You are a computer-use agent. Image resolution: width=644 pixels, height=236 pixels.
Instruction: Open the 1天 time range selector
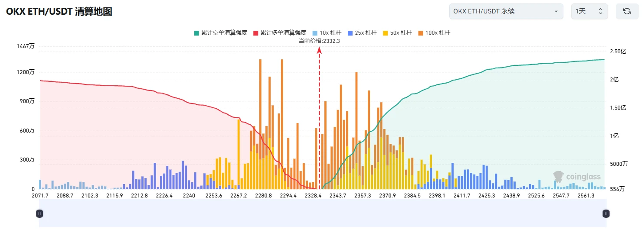589,11
